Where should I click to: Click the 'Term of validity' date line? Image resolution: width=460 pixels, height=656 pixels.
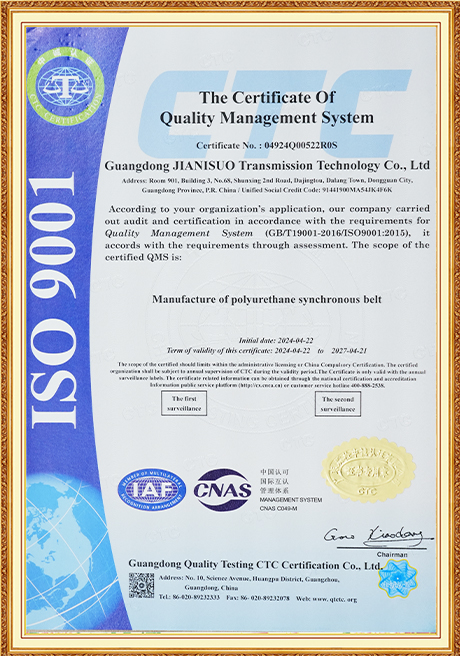tap(267, 351)
